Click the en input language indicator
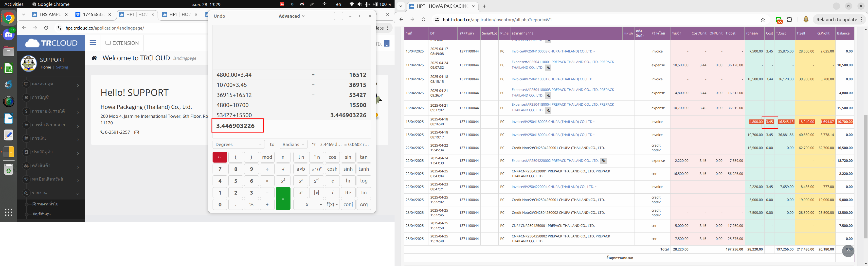This screenshot has height=266, width=868. tap(339, 4)
